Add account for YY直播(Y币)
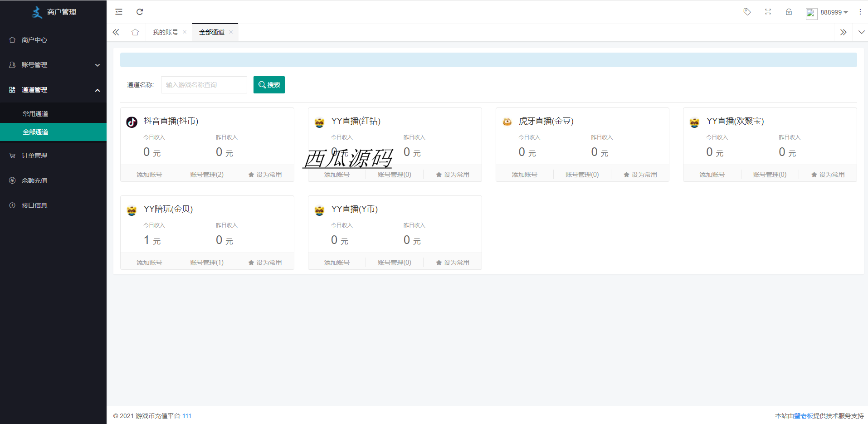This screenshot has height=424, width=868. pyautogui.click(x=337, y=263)
